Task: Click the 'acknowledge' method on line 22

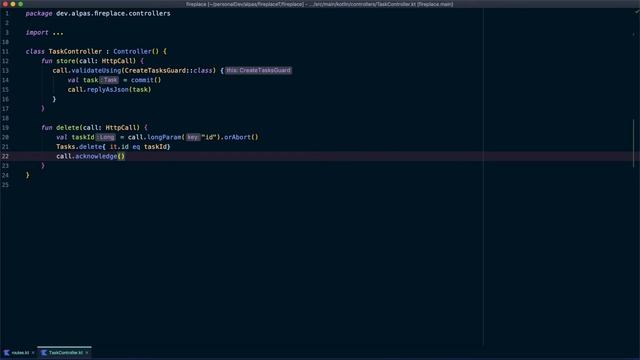Action: point(96,156)
